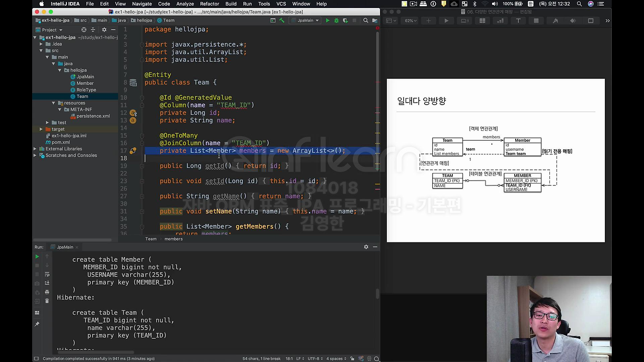Open pom.xml in project tree
The width and height of the screenshot is (644, 362).
click(x=57, y=142)
